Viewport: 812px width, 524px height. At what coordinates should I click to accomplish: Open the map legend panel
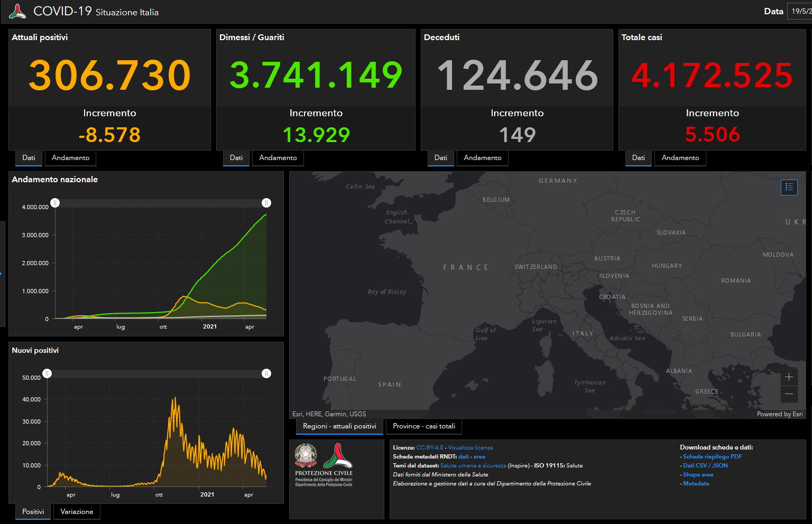tap(789, 188)
